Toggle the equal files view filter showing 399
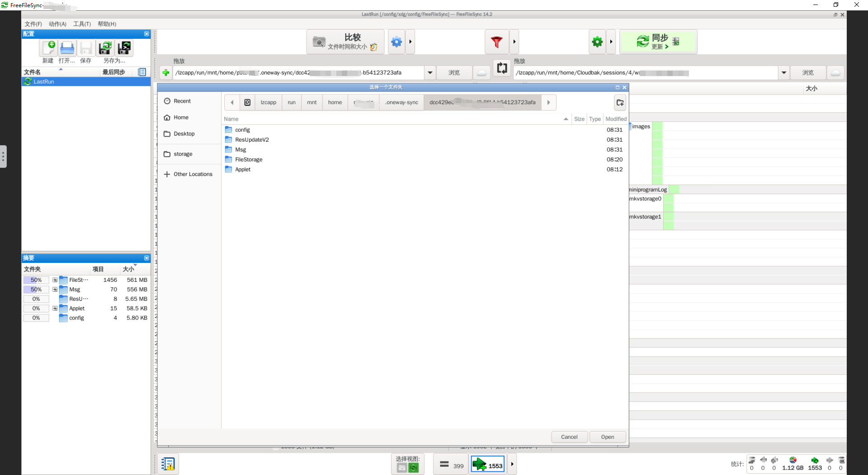 [451, 465]
